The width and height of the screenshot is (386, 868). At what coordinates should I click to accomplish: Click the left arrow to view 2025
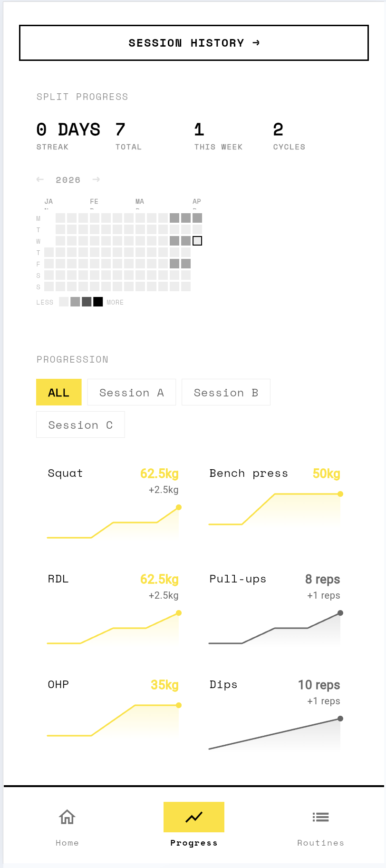40,179
